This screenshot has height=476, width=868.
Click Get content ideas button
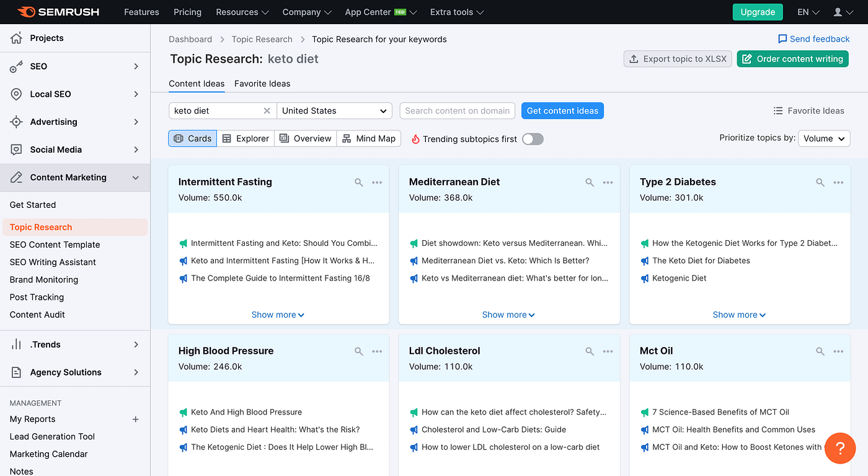[x=562, y=110]
